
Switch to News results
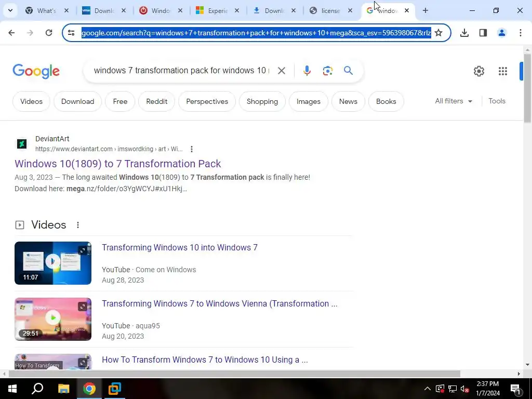tap(348, 101)
